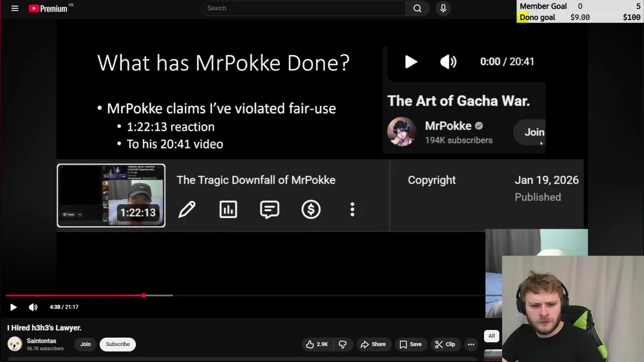The width and height of the screenshot is (644, 362).
Task: Start voice search with microphone icon
Action: coord(443,8)
